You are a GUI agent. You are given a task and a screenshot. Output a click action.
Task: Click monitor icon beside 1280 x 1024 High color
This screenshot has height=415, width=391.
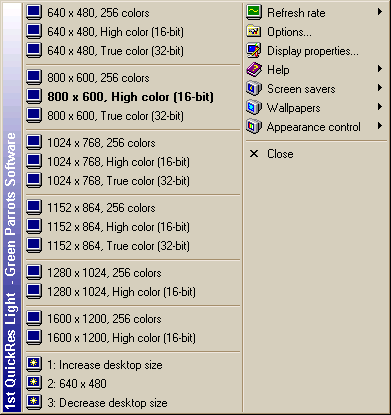pyautogui.click(x=34, y=292)
